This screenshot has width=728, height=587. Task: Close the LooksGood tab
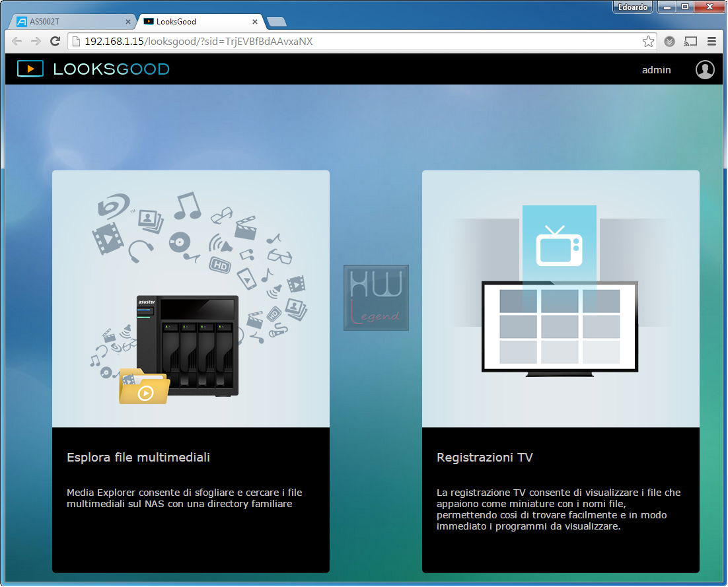pos(255,21)
